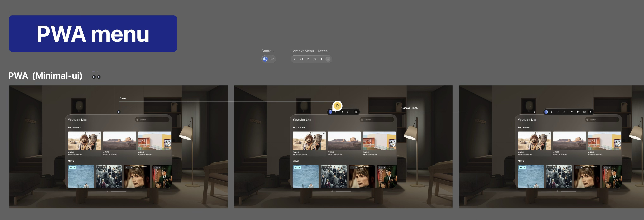Click the overlapping-squares windows icon in Context Menu bar
Image resolution: width=644 pixels, height=220 pixels.
pyautogui.click(x=315, y=59)
